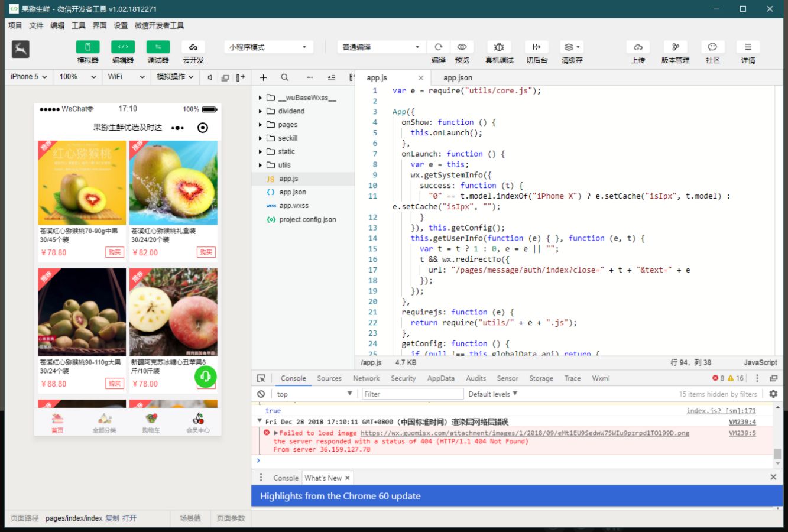Viewport: 788px width, 532px height.
Task: Open the index.js? [sm]:171 source link
Action: pos(721,411)
